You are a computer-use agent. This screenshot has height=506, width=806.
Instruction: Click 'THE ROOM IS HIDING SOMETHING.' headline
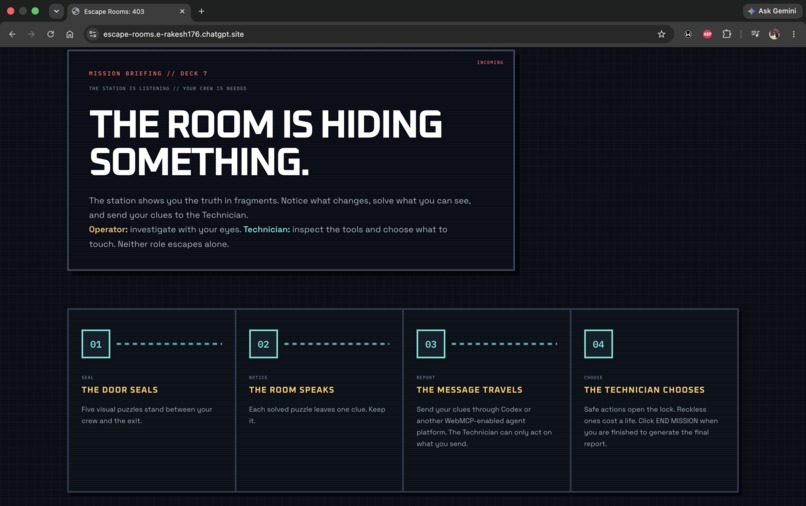tap(265, 143)
